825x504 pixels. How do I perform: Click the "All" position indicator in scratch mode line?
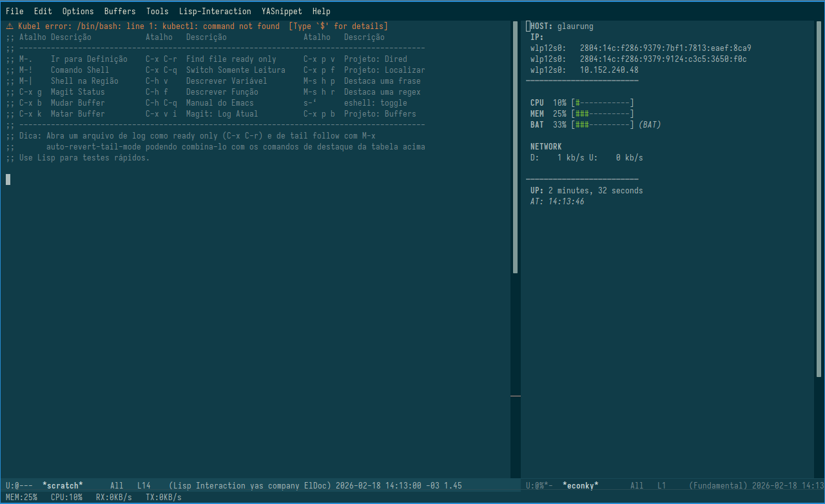[117, 485]
